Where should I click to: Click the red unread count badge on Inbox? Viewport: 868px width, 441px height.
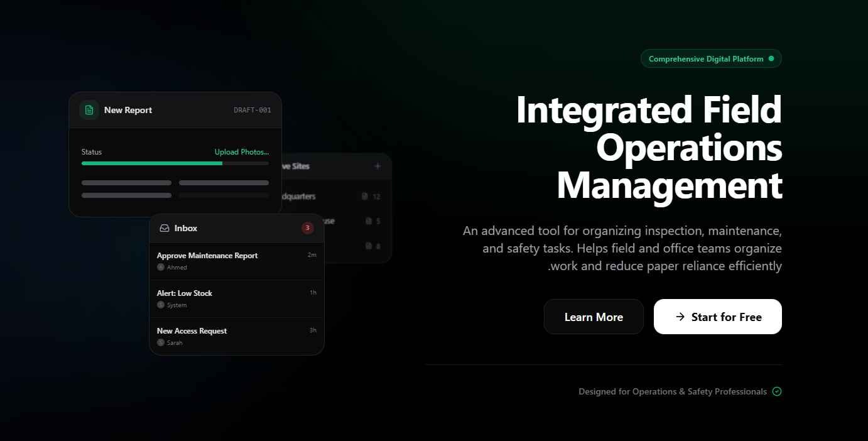(x=307, y=227)
